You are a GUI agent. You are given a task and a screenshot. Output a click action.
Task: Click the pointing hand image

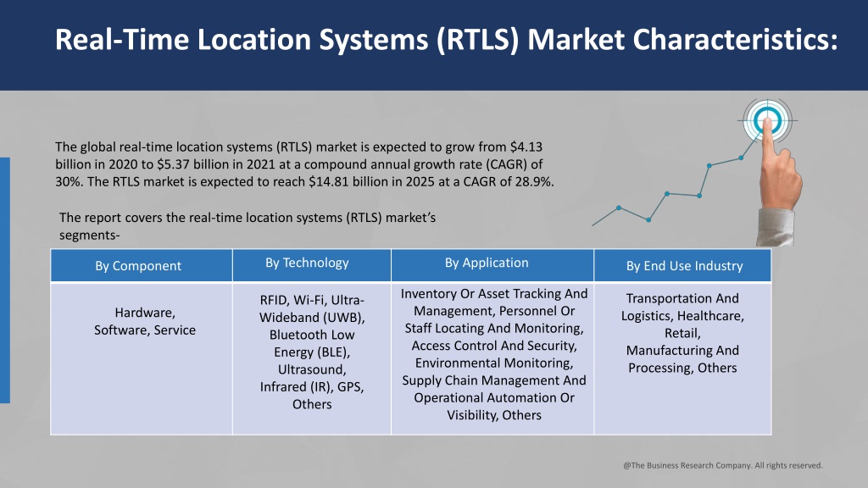779,183
